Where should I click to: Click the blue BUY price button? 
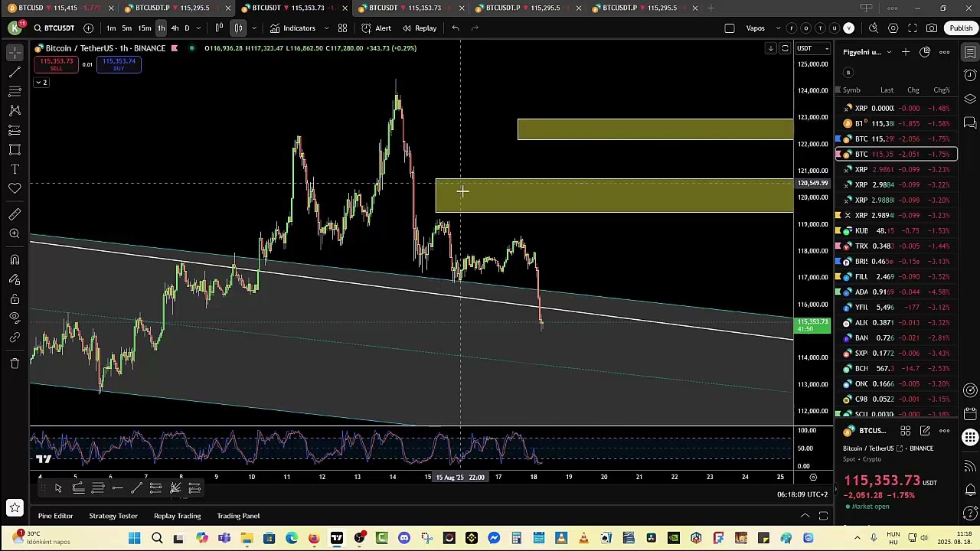point(119,64)
